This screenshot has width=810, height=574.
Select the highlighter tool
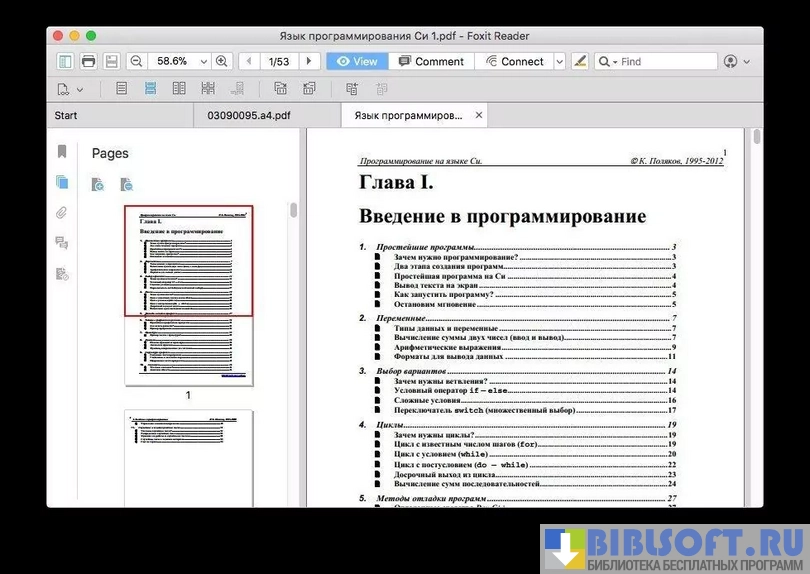[580, 61]
